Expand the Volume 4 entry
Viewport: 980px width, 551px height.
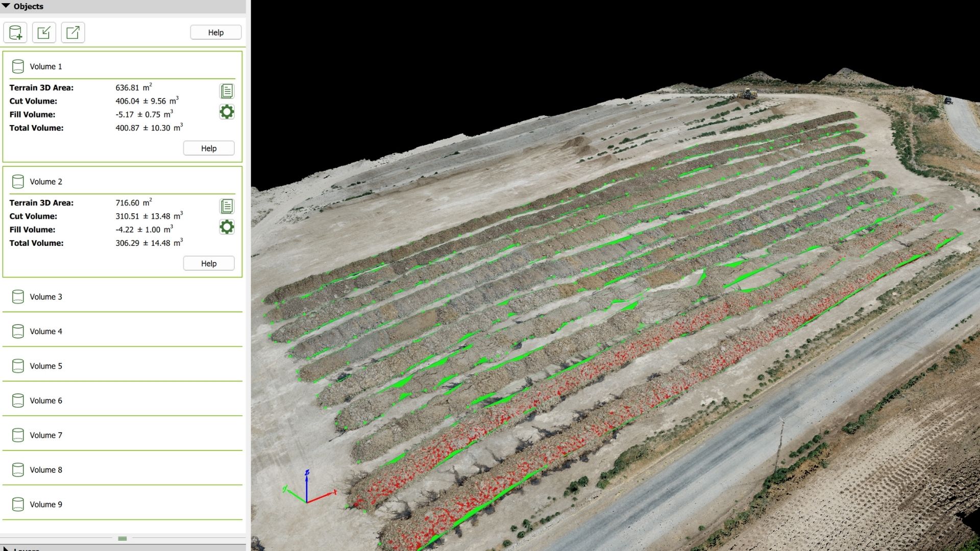click(x=46, y=332)
